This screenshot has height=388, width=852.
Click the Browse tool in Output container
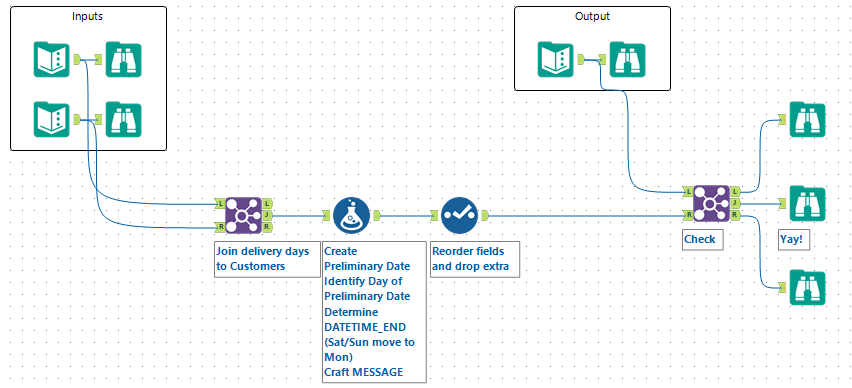pos(628,59)
